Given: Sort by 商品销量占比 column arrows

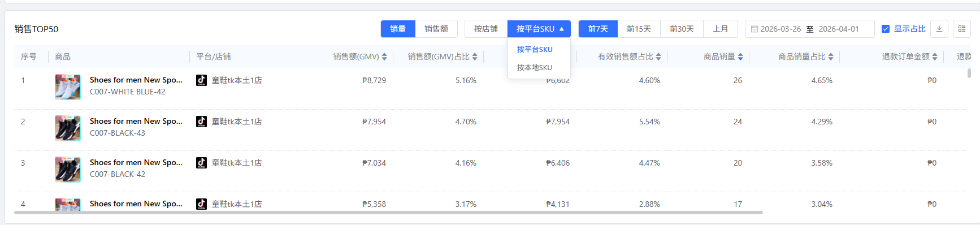Looking at the screenshot, I should (x=831, y=57).
